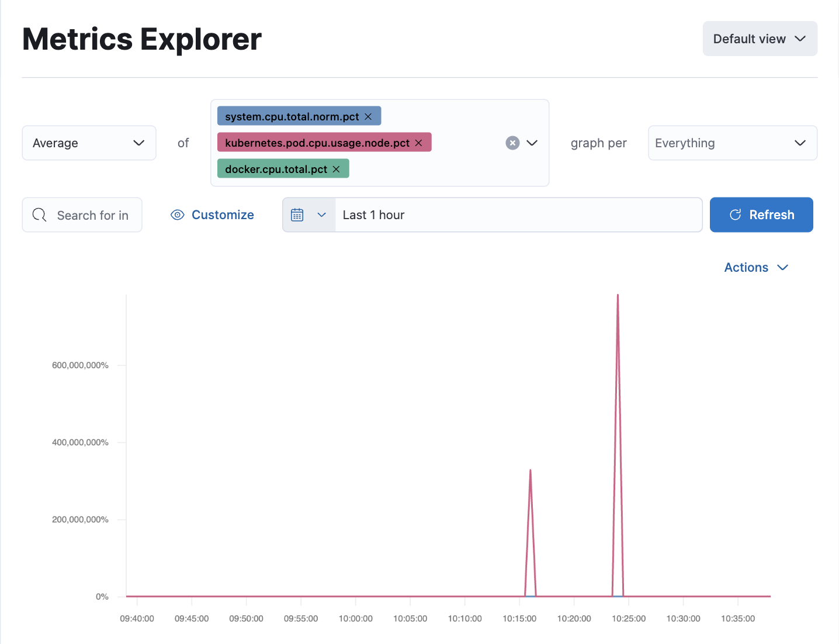The height and width of the screenshot is (644, 839).
Task: Click the magnifier search icon
Action: (39, 215)
